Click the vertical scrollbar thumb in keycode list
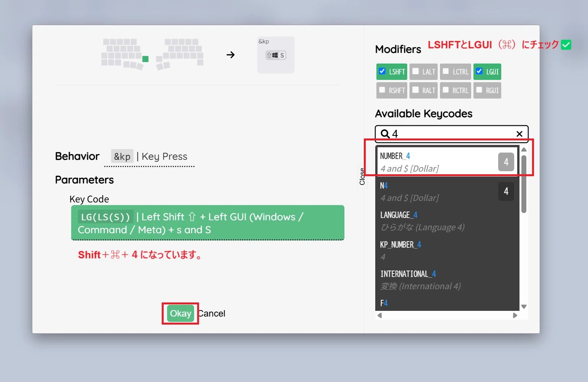The height and width of the screenshot is (382, 588). 524,184
